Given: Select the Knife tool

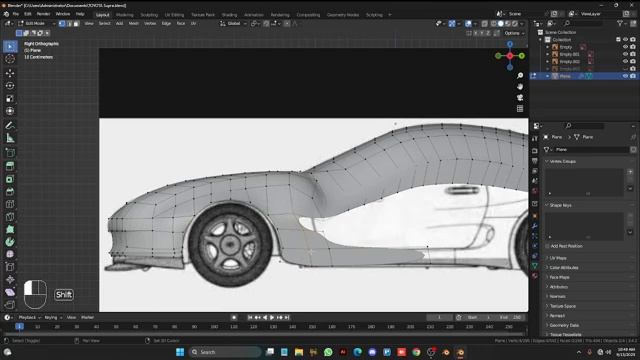Looking at the screenshot, I should pos(10,217).
